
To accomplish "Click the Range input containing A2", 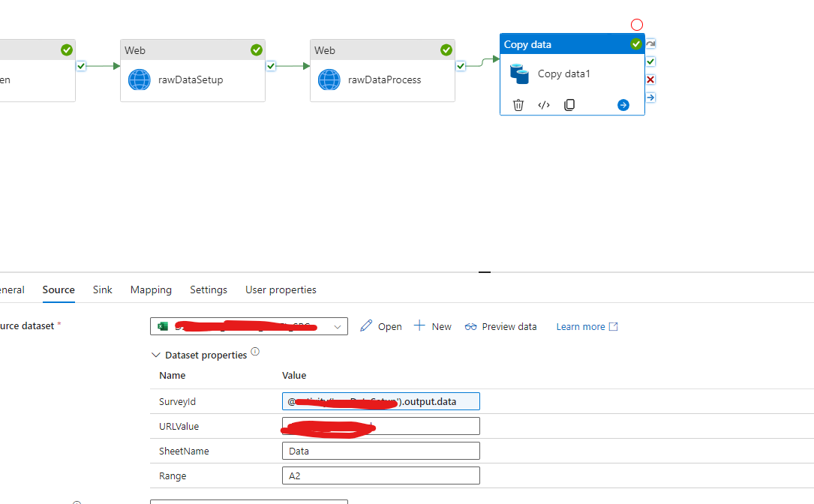I will tap(380, 475).
